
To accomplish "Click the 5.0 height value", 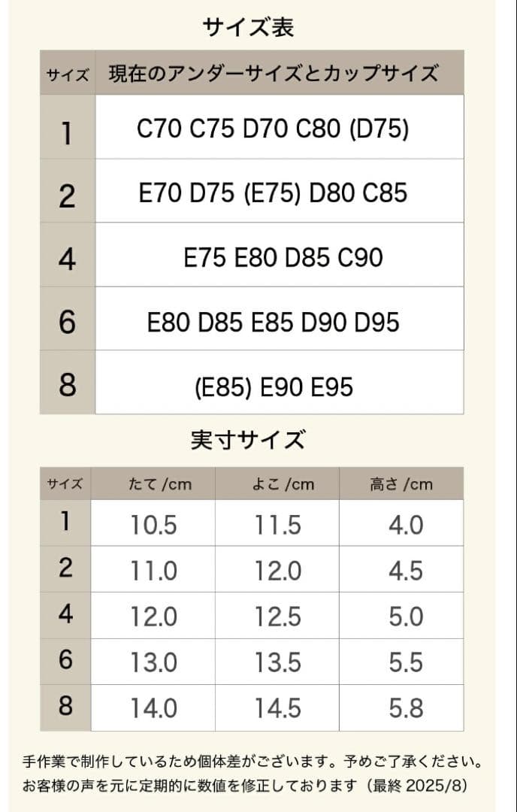I will click(x=406, y=617).
